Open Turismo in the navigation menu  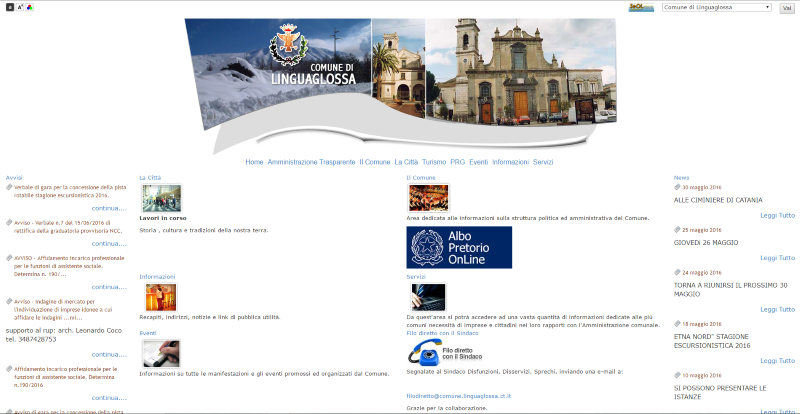tap(434, 162)
